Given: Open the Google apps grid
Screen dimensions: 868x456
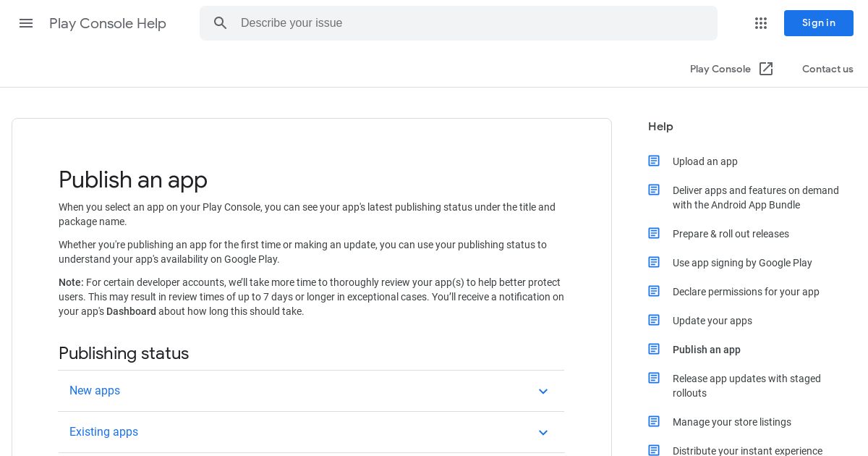Looking at the screenshot, I should (x=761, y=23).
